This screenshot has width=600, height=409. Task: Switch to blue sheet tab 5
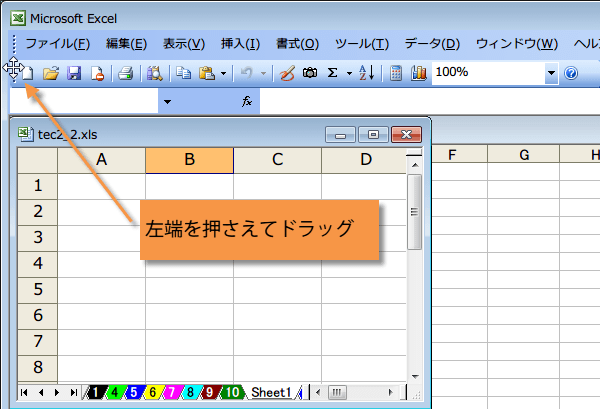[134, 392]
